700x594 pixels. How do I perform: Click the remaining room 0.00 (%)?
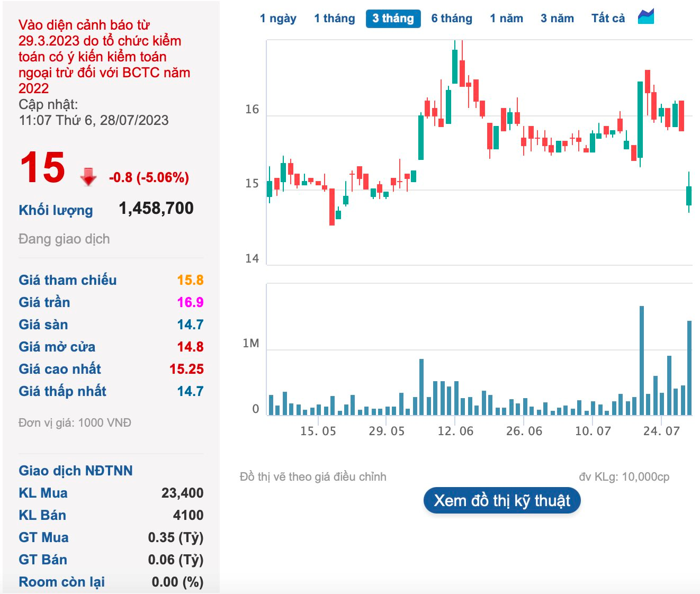[177, 582]
